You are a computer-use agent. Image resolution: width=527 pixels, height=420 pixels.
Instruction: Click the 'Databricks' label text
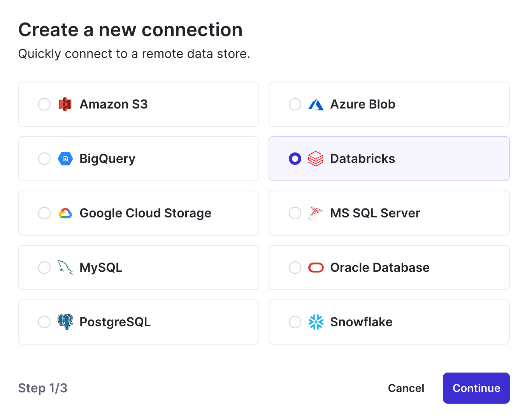coord(363,159)
